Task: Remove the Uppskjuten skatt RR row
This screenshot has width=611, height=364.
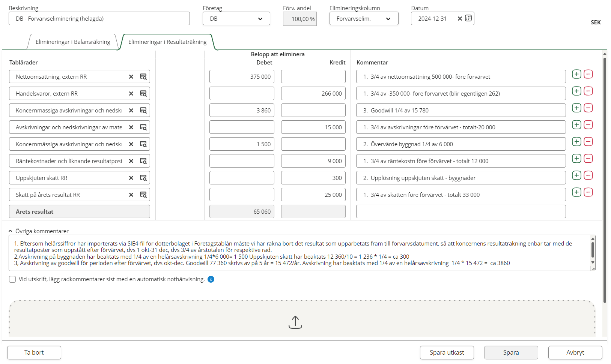Action: coord(588,175)
